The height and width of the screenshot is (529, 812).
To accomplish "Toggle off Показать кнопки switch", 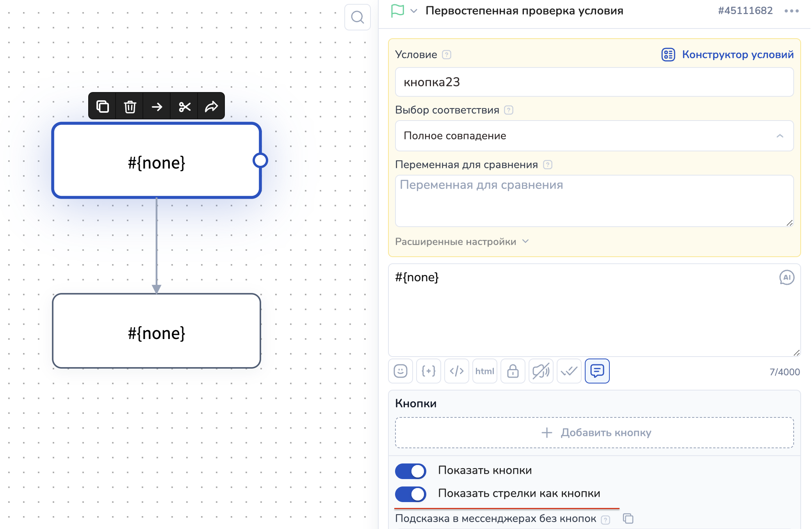I will point(410,471).
